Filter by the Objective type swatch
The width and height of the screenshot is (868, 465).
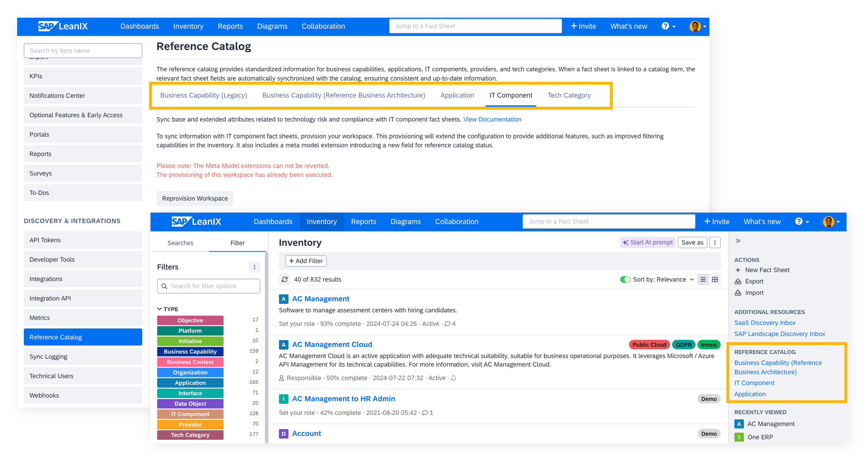[x=190, y=320]
